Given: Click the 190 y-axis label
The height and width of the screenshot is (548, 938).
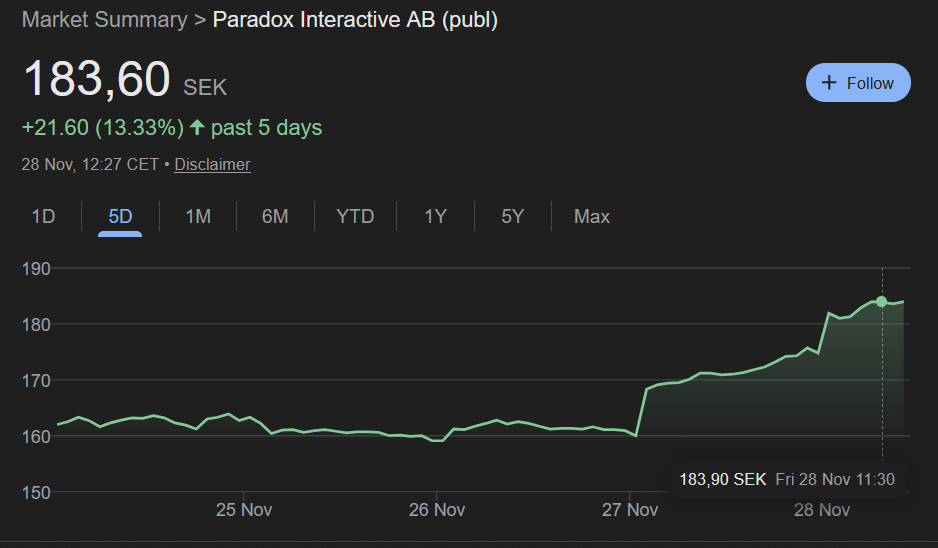Looking at the screenshot, I should pos(36,269).
